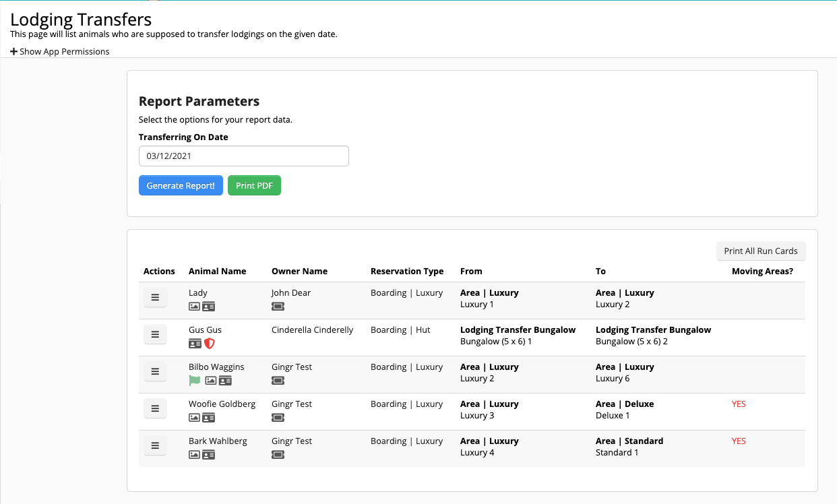Click destination 'Deluxe 1' lodging text
This screenshot has height=504, width=837.
click(613, 416)
